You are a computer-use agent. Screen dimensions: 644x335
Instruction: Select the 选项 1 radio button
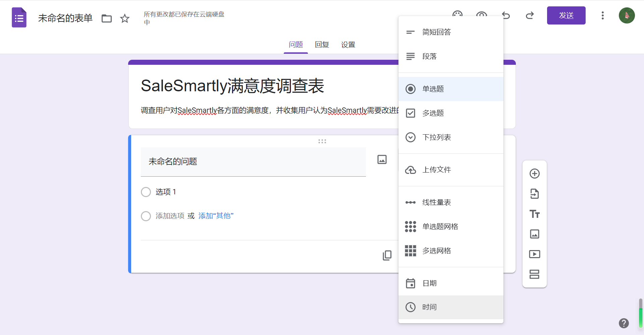pos(146,192)
